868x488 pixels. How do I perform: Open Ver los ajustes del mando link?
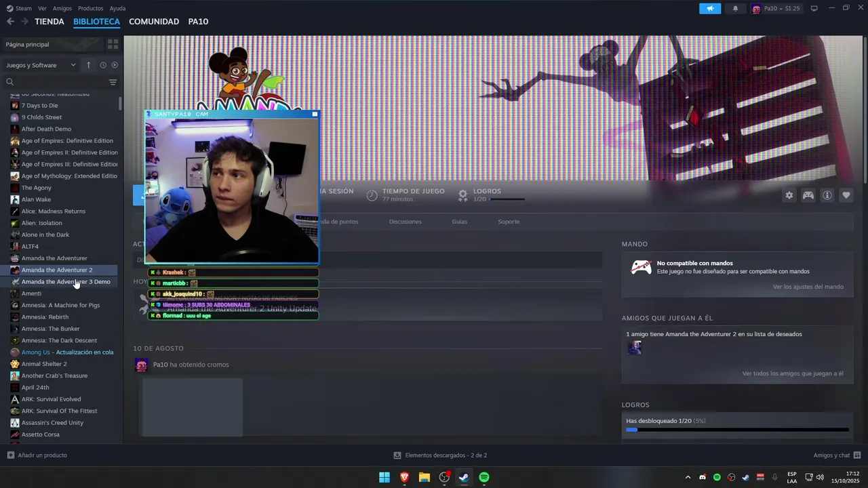coord(808,287)
